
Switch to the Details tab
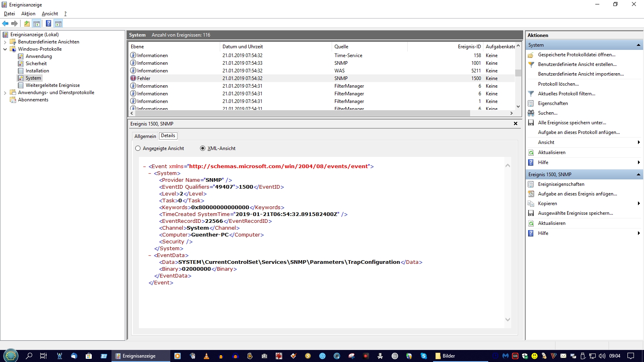(x=168, y=136)
